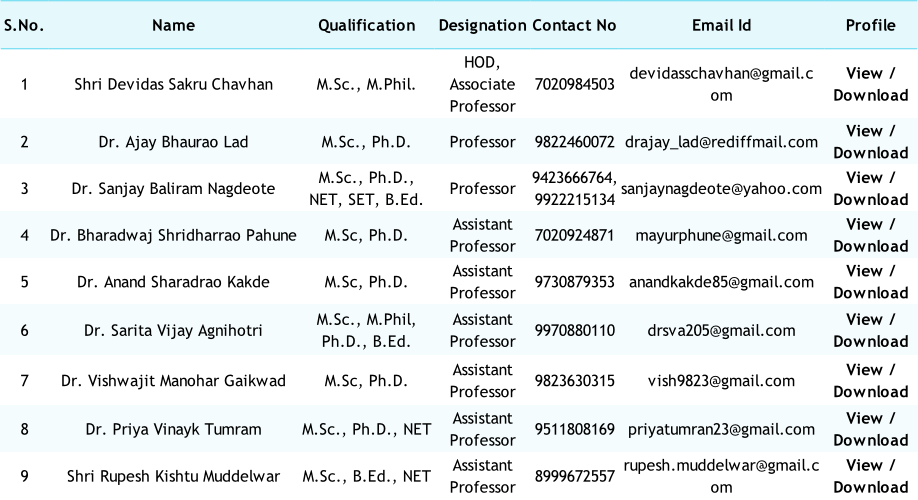Screen dimensions: 918x500
Task: Click the email sanjaynagdeote@yahoo.com
Action: [x=721, y=188]
